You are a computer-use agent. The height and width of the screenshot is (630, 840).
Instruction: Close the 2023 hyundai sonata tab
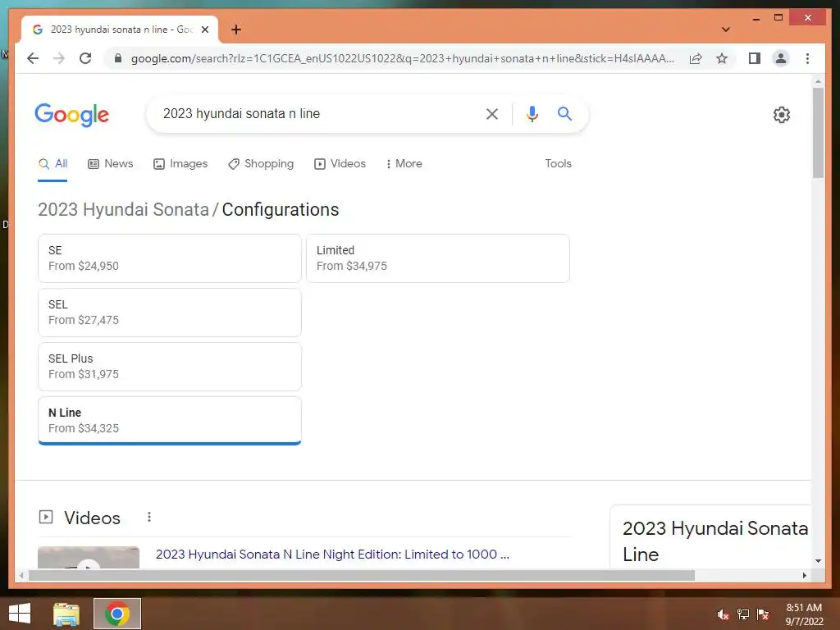point(204,30)
